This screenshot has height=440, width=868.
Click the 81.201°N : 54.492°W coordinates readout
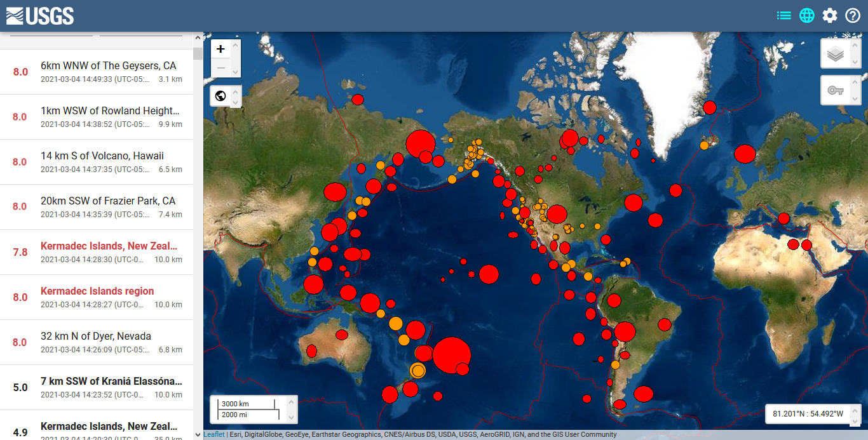(x=808, y=414)
